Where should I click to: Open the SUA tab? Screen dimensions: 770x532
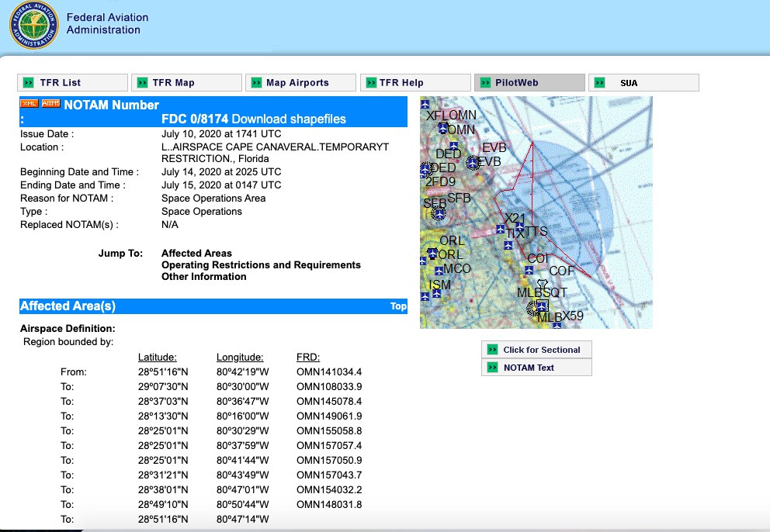click(x=643, y=82)
